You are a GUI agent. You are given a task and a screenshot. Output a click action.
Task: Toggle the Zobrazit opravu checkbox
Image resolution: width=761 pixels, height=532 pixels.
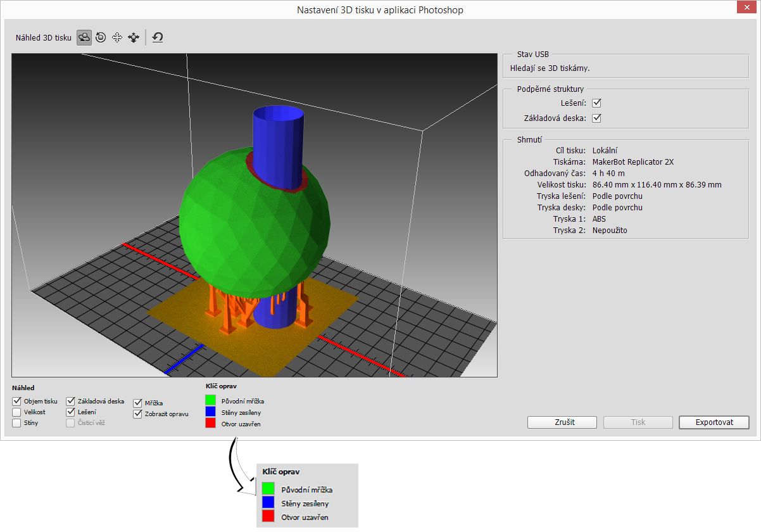pyautogui.click(x=138, y=414)
